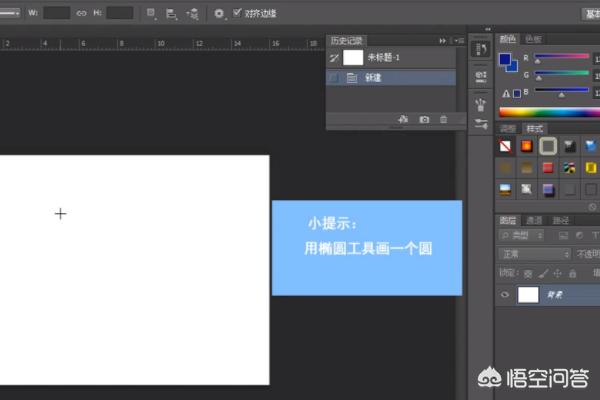This screenshot has width=600, height=400.
Task: Create new document from current state icon
Action: (403, 119)
